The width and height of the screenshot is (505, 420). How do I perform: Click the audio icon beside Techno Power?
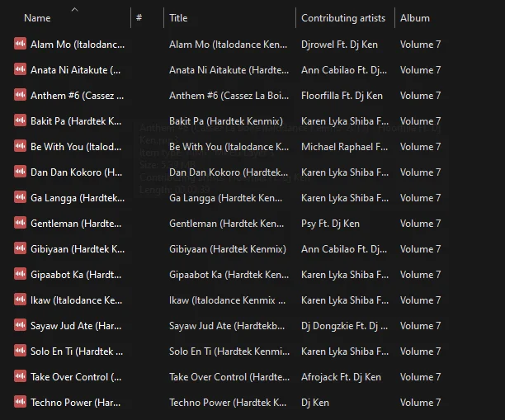point(20,402)
